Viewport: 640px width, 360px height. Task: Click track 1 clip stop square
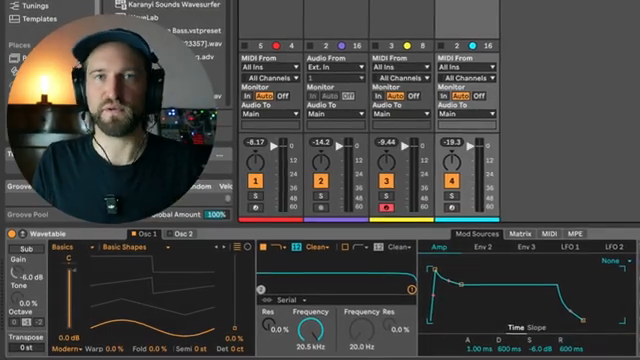[x=245, y=46]
